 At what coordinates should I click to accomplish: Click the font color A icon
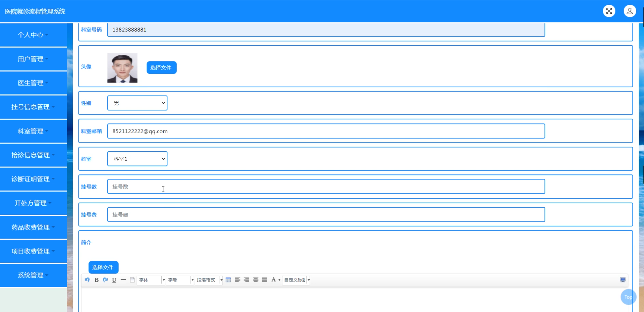click(x=273, y=280)
